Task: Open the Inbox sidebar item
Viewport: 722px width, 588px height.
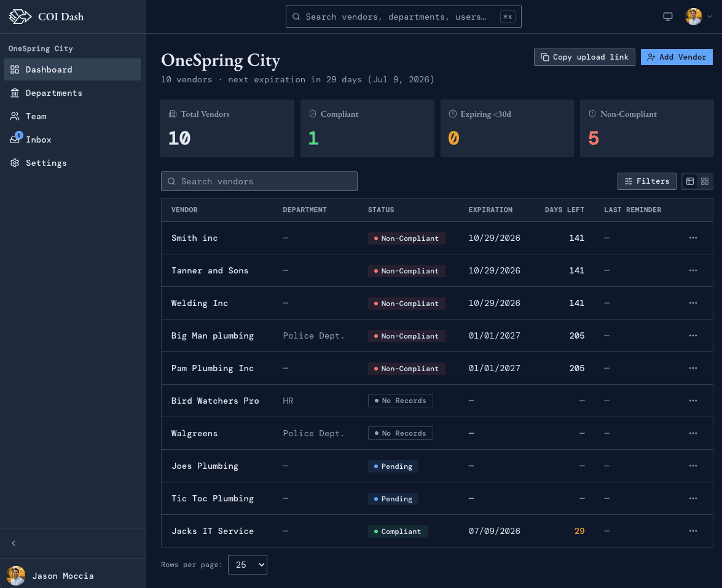Action: coord(72,139)
